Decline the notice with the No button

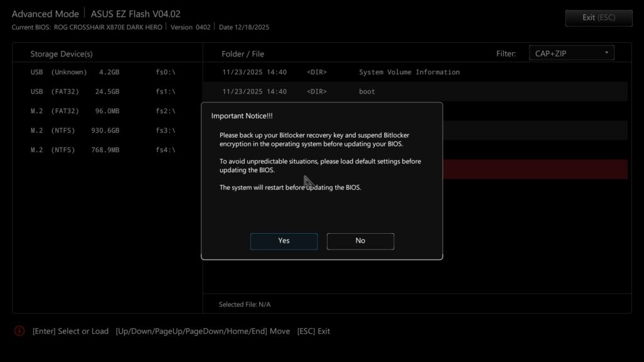[360, 241]
